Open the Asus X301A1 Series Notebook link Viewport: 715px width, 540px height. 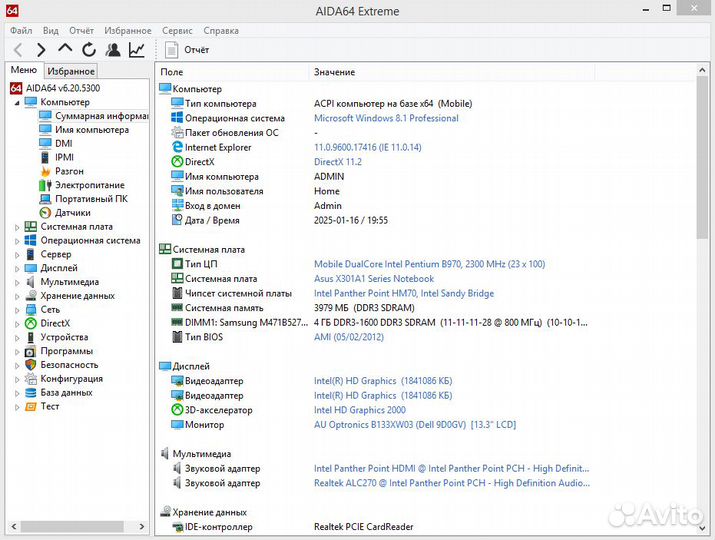[374, 279]
